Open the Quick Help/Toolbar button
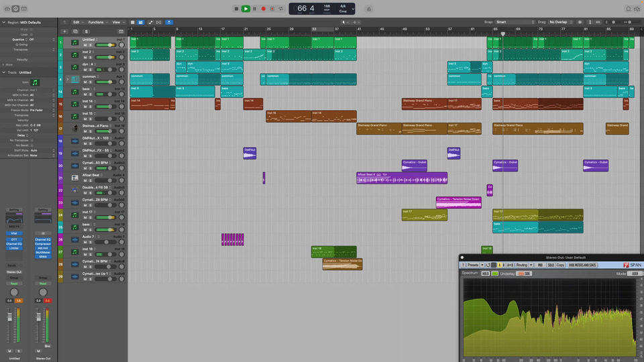644x362 pixels. [24, 9]
